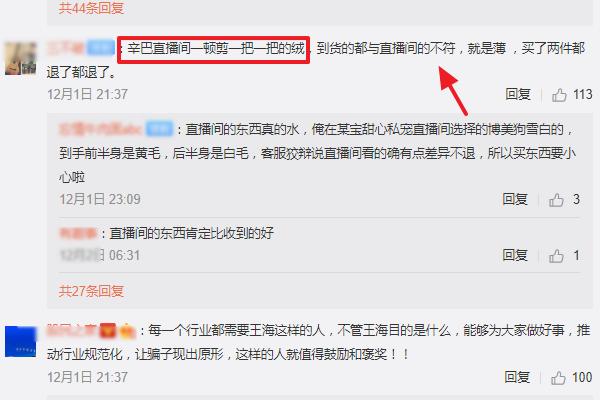Screen dimensions: 600x400
Task: Click the blue badge beside first commenter name
Action: [x=101, y=48]
